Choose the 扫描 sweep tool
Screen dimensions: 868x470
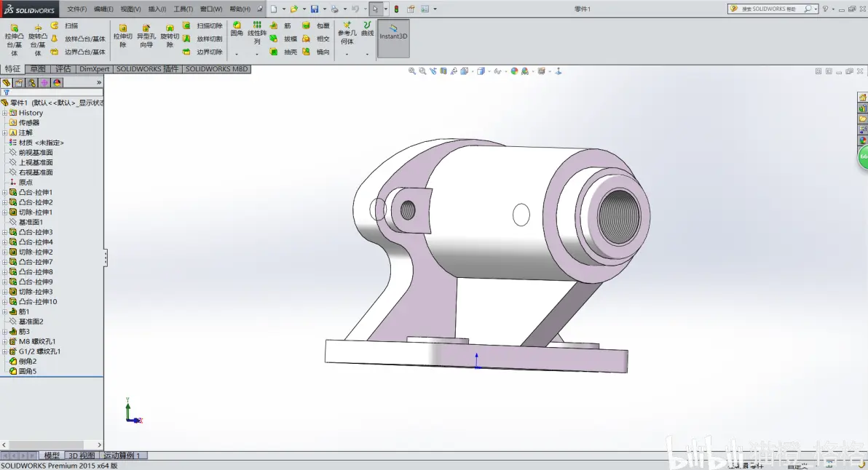tap(65, 25)
